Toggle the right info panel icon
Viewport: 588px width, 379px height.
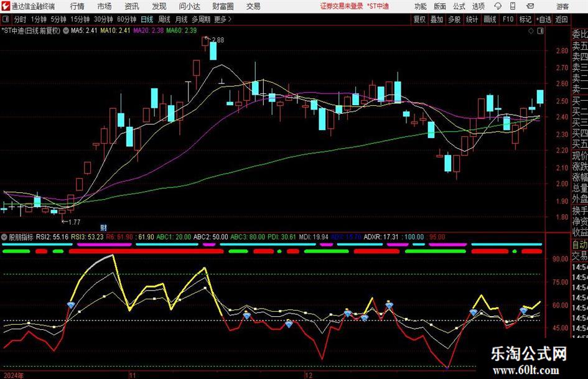click(540, 31)
